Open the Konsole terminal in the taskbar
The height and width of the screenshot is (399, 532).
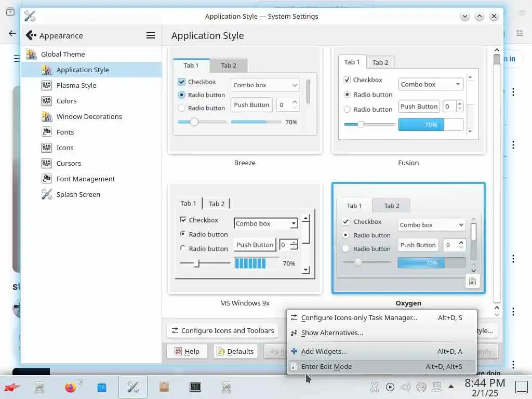click(x=195, y=387)
